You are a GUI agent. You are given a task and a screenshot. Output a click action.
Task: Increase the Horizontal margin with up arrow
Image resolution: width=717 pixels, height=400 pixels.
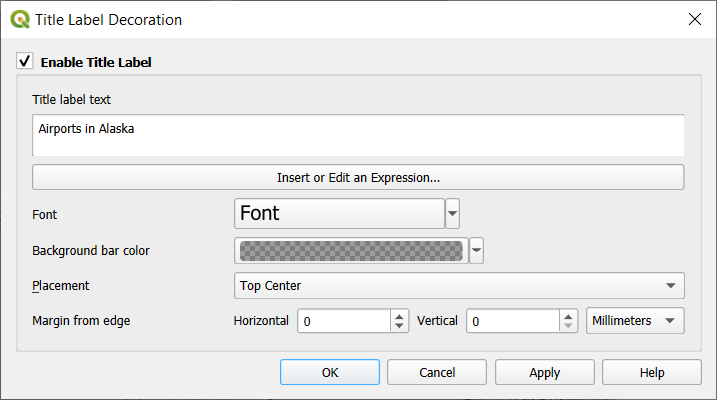400,316
